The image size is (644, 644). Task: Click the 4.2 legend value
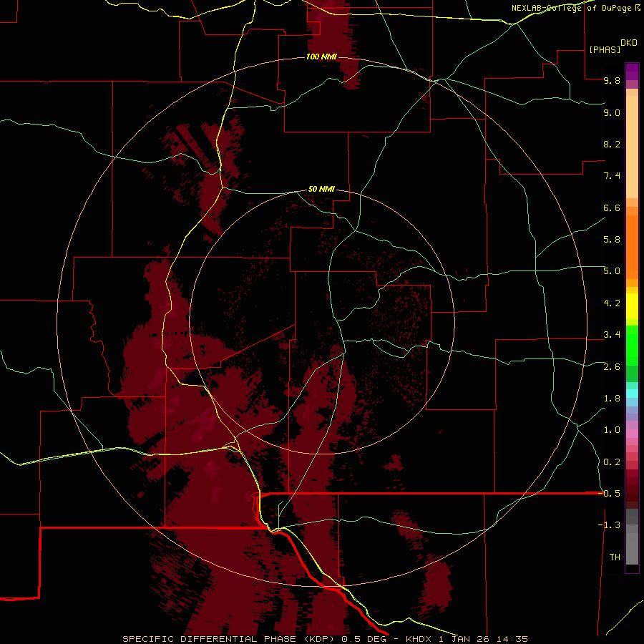click(612, 303)
